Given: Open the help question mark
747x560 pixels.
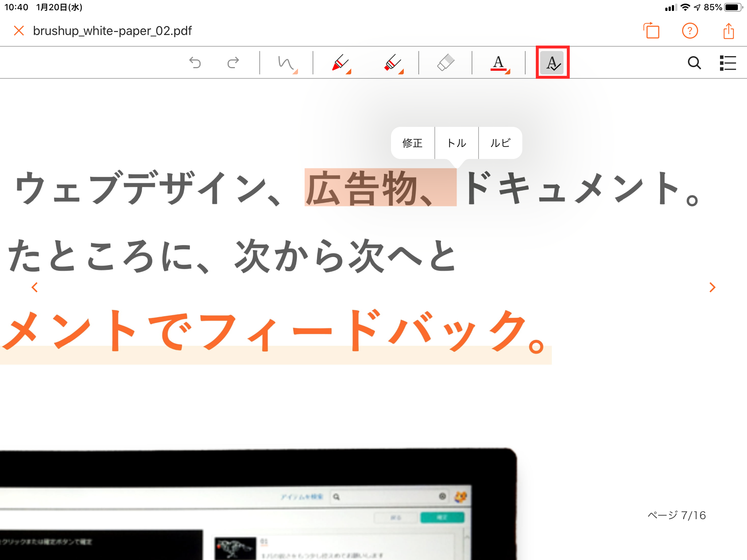Looking at the screenshot, I should pyautogui.click(x=690, y=31).
